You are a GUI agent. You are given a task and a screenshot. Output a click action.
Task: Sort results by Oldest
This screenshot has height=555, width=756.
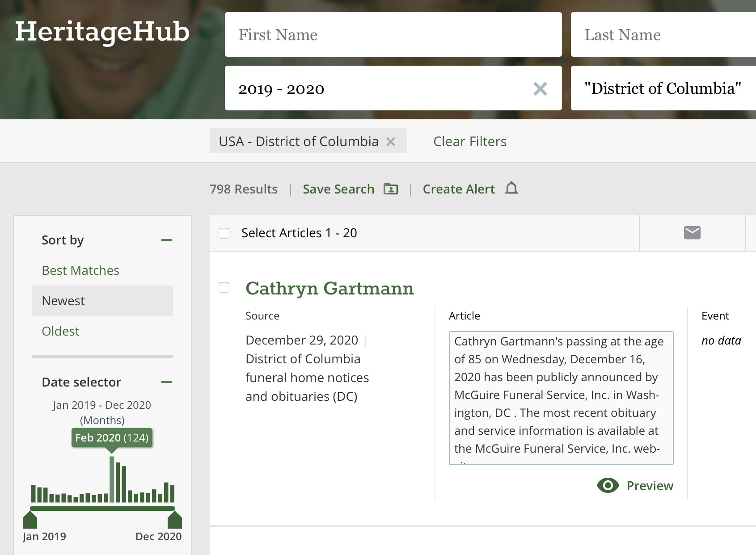[60, 331]
